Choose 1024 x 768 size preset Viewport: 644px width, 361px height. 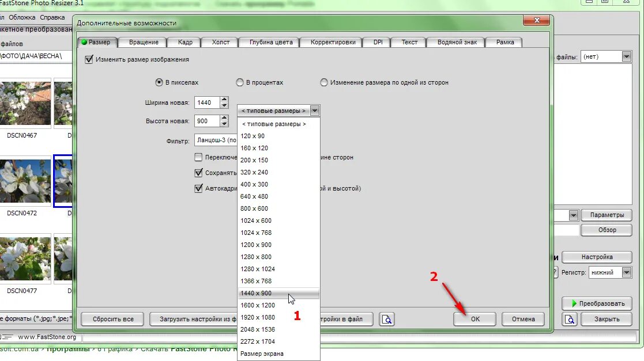click(x=278, y=233)
